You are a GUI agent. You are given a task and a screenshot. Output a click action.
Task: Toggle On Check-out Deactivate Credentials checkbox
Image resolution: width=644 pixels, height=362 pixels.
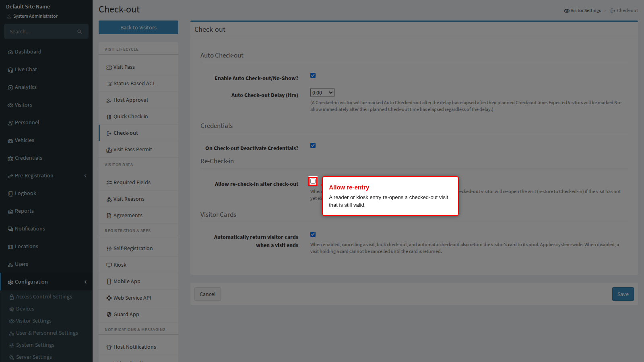(x=313, y=145)
